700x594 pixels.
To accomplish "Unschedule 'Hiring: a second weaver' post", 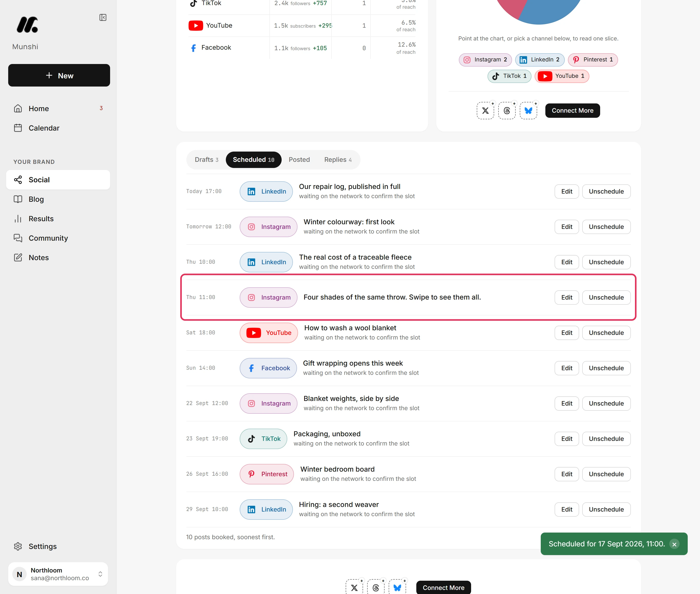I will coord(606,510).
